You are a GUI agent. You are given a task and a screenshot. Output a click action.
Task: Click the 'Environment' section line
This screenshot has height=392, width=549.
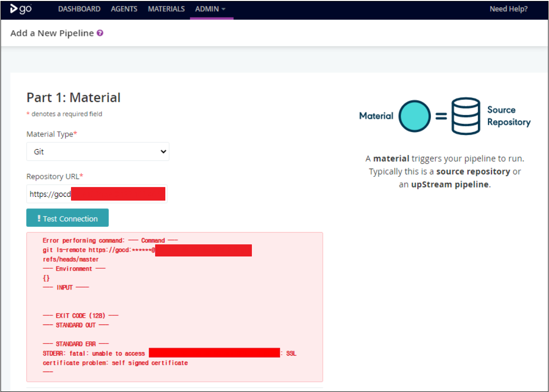coord(74,269)
